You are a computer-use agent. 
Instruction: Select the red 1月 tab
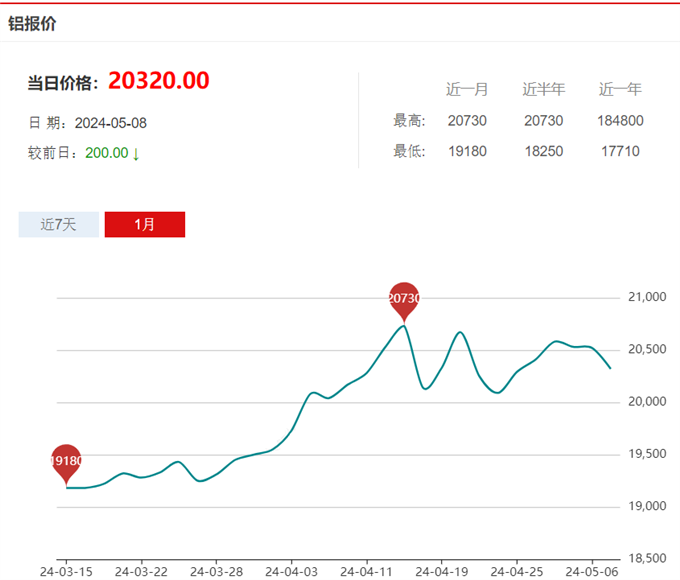click(145, 225)
